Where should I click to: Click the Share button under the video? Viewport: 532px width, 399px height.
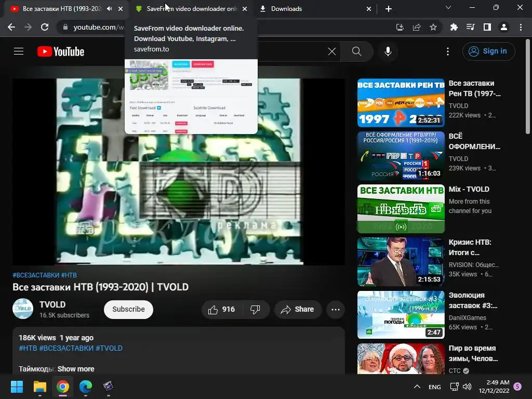coord(298,310)
